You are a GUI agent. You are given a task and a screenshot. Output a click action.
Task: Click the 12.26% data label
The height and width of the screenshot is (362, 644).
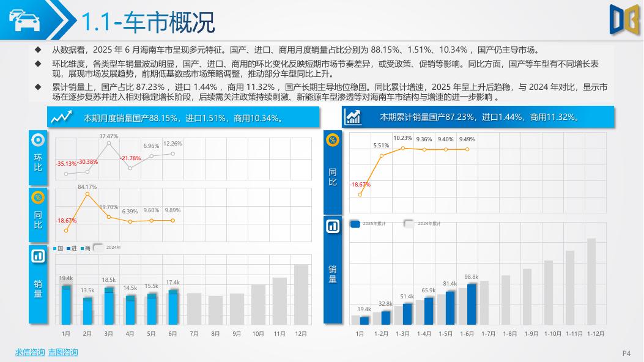click(172, 143)
